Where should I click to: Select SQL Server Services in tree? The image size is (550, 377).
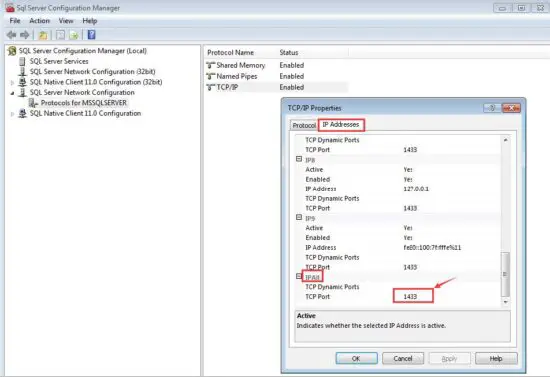click(x=59, y=61)
